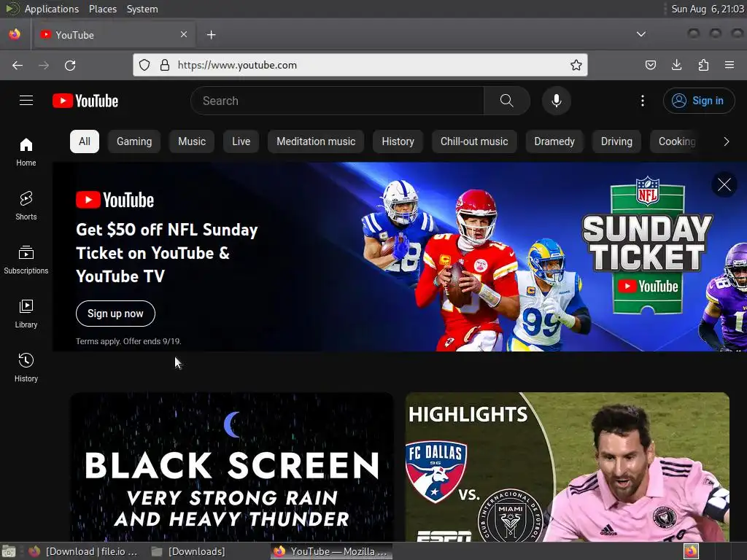
Task: Select the Chill-out music chip
Action: pos(474,141)
